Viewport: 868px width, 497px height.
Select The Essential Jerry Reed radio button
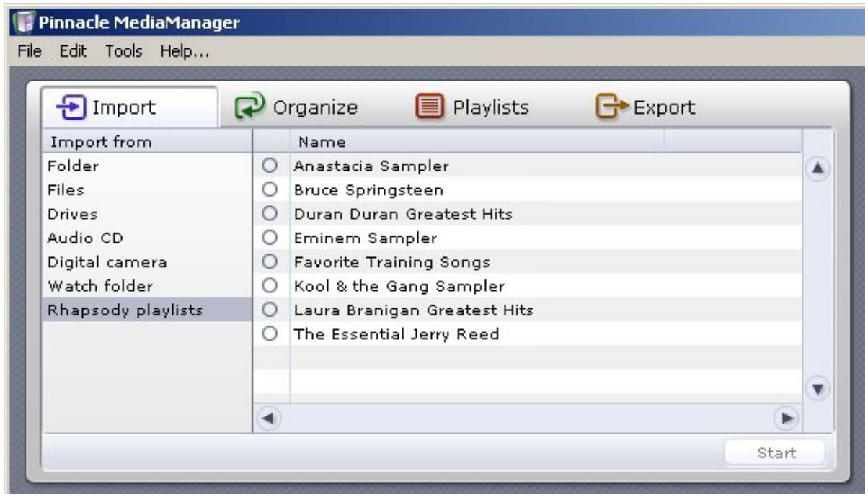270,334
